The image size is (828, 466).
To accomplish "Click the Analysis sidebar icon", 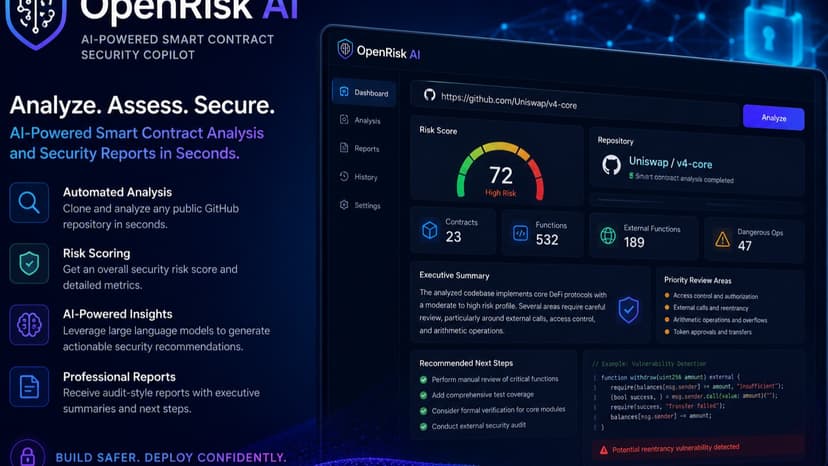I will click(x=344, y=119).
